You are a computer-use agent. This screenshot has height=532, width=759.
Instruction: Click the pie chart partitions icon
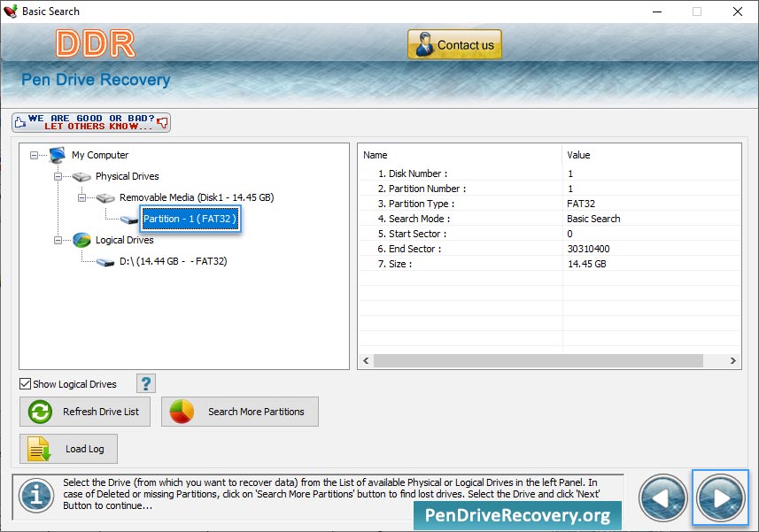[182, 412]
